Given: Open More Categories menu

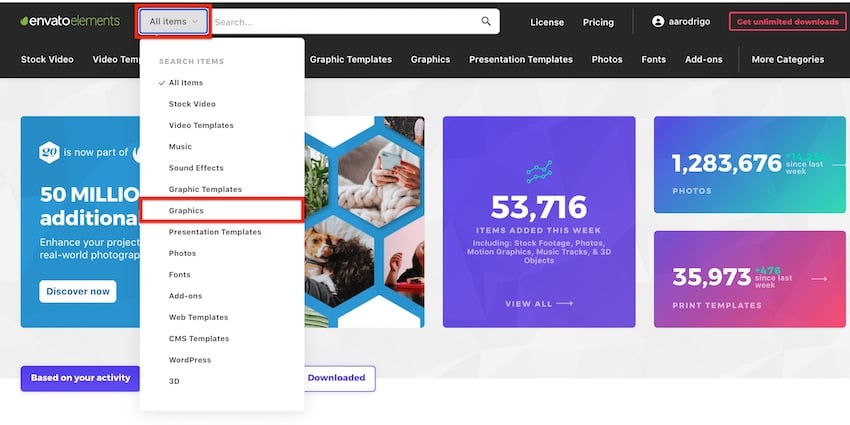Looking at the screenshot, I should [x=788, y=60].
